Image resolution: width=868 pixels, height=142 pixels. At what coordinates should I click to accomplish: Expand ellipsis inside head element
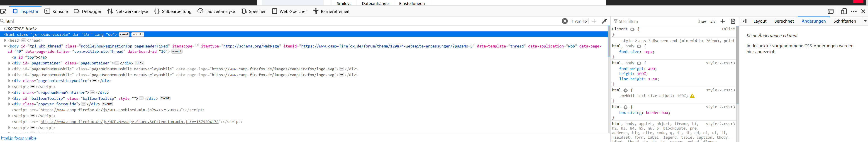(x=24, y=40)
